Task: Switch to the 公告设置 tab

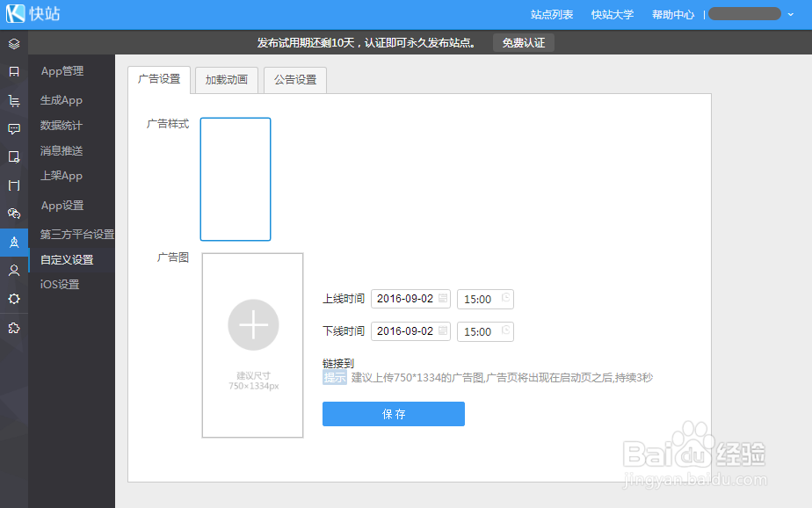Action: (295, 80)
